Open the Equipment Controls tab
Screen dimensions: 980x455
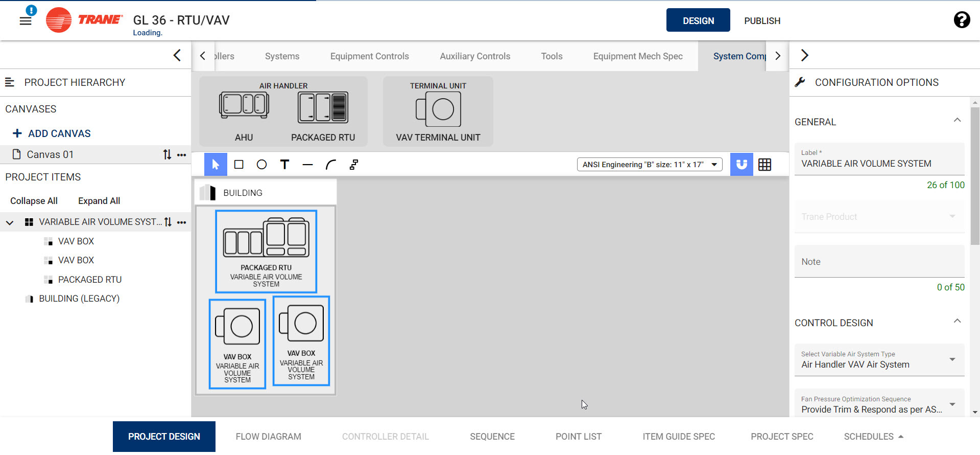(x=369, y=56)
